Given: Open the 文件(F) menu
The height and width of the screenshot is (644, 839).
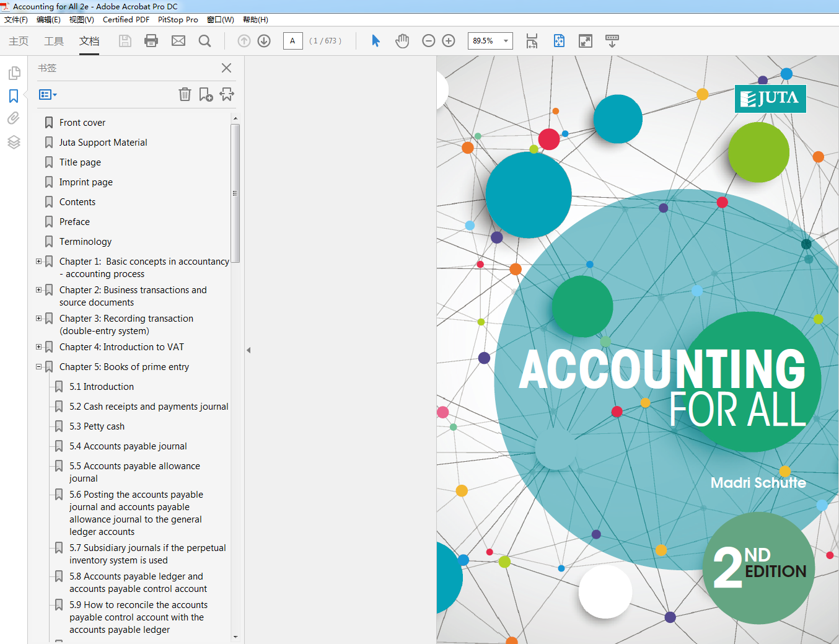Looking at the screenshot, I should [x=16, y=20].
